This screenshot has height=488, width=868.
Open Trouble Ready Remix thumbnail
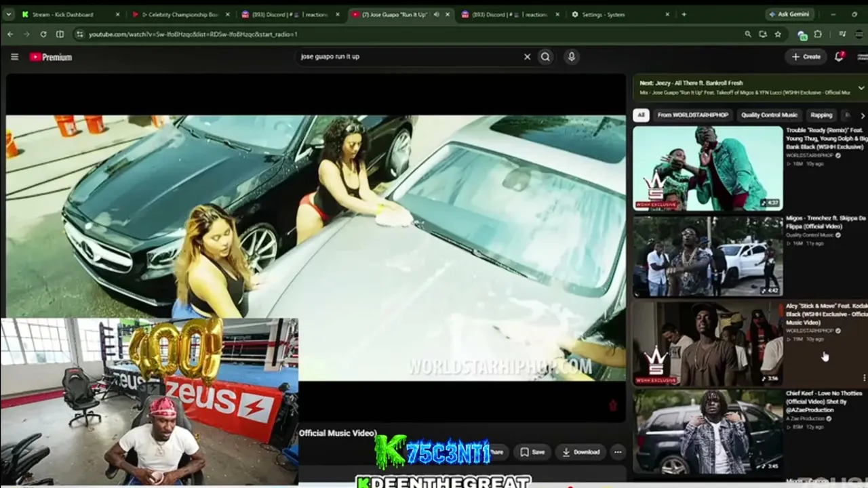point(707,168)
